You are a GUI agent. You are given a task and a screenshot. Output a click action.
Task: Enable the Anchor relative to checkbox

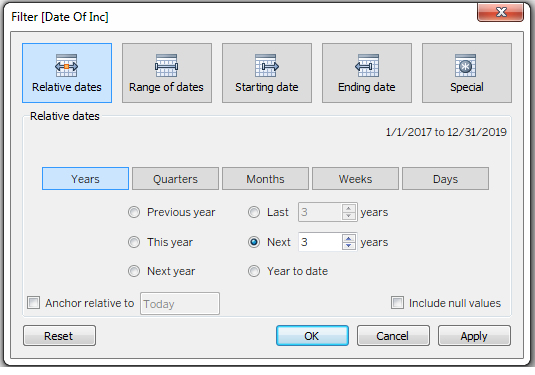[x=33, y=303]
